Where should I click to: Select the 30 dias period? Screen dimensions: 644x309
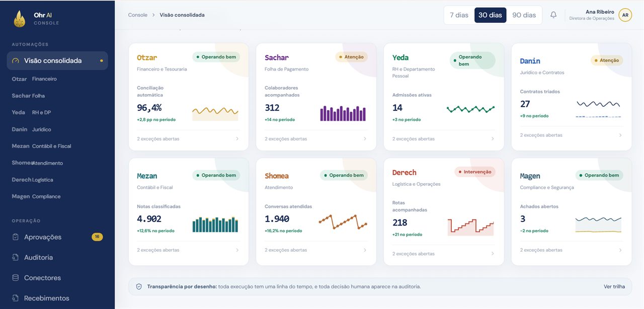coord(490,15)
